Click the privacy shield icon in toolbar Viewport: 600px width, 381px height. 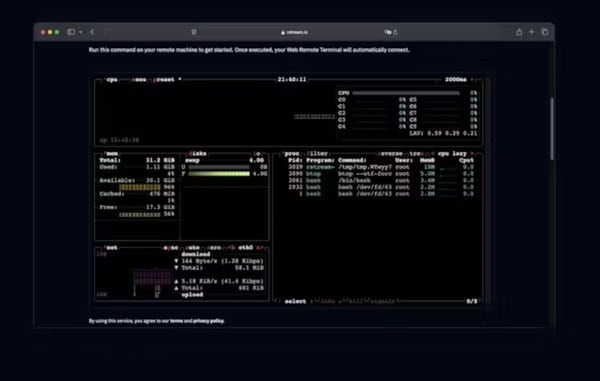194,32
